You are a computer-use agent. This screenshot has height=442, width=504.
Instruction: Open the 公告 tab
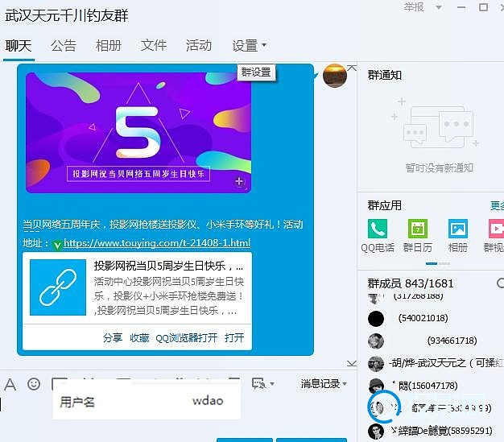point(64,46)
